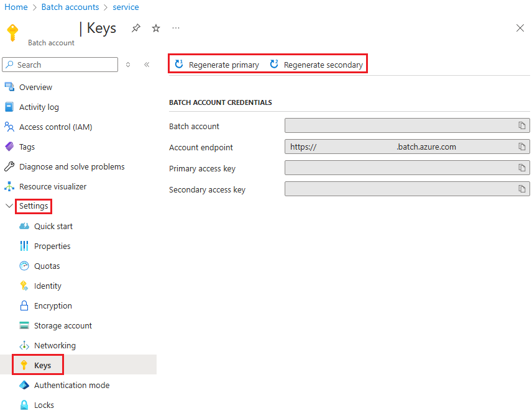Click the magnifier icon in Search box
Screen dimensions: 532x416
(x=9, y=65)
